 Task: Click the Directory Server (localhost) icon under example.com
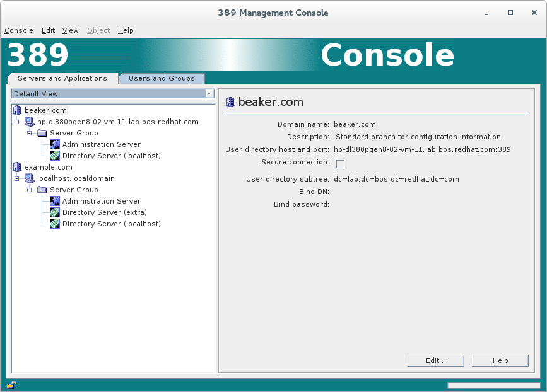(x=55, y=224)
